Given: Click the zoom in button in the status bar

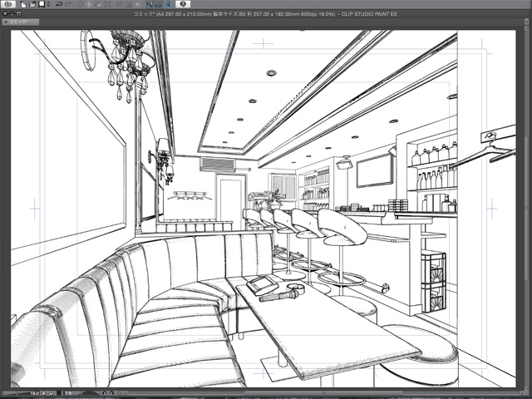Looking at the screenshot, I should 52,393.
